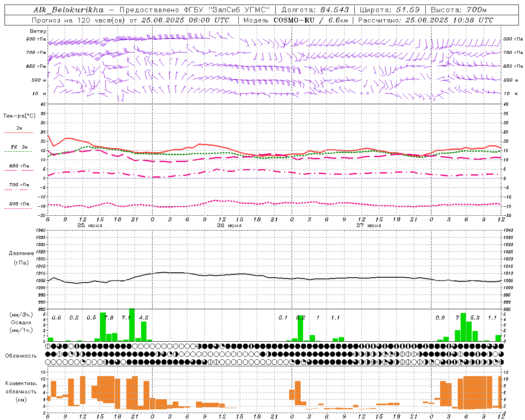Click the 1040 top tick on the left pressure axis
Image resolution: width=525 pixels, height=420 pixels.
[40, 231]
